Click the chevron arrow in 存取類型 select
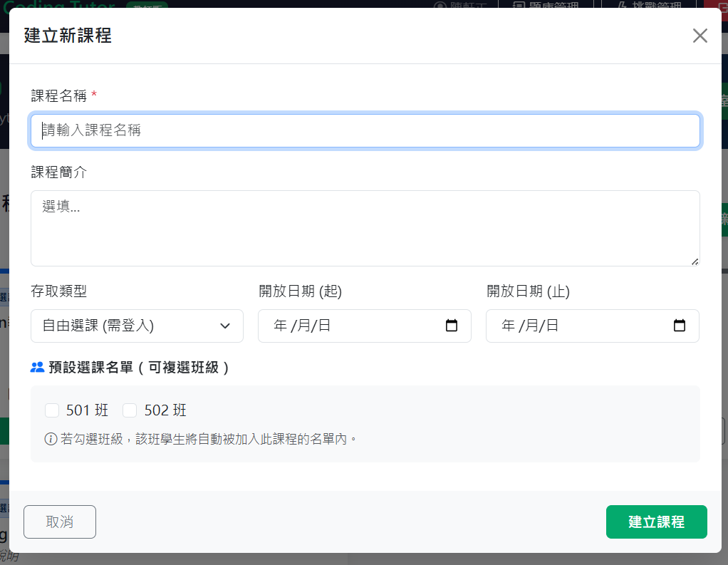Screen dimensions: 728x565 (x=225, y=326)
